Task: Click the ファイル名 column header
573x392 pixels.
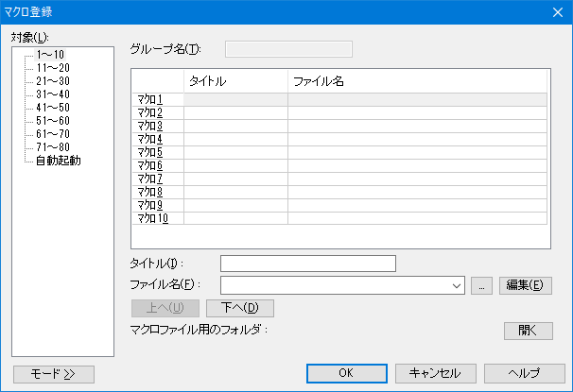Action: click(x=416, y=81)
